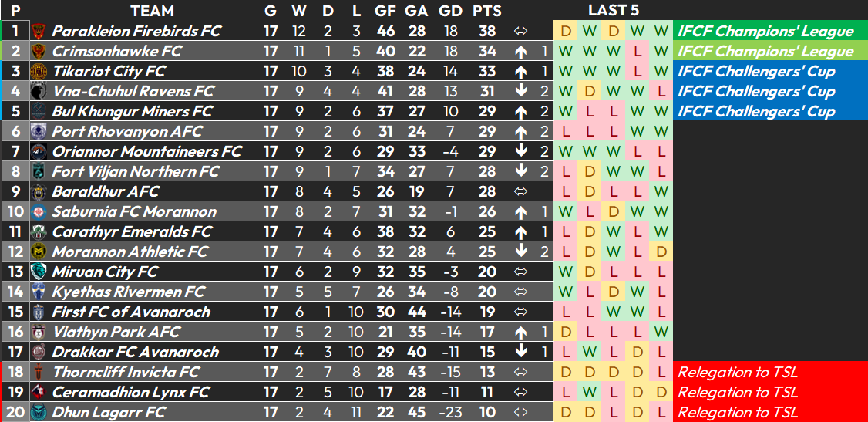Click Drakkar FC Avanaroch's 15 points cell
868x422 pixels.
coord(487,353)
